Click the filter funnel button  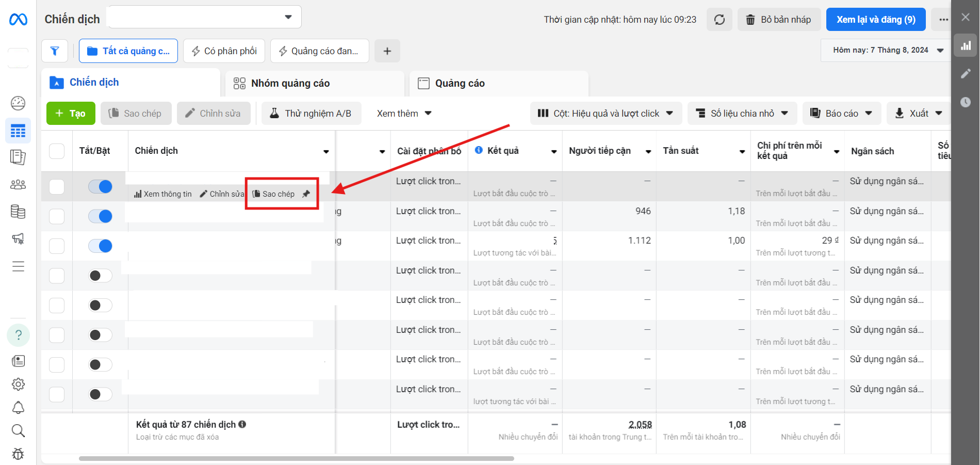coord(55,51)
